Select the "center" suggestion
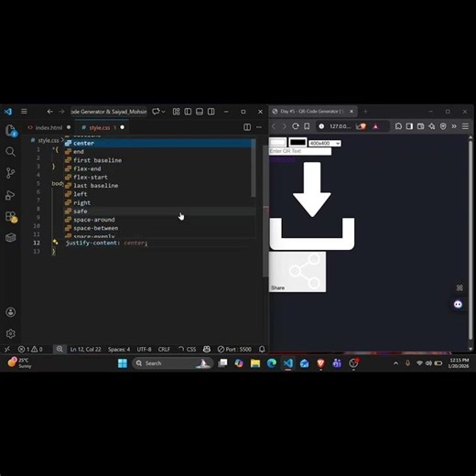Viewport: 476px width, 476px height. click(x=158, y=143)
